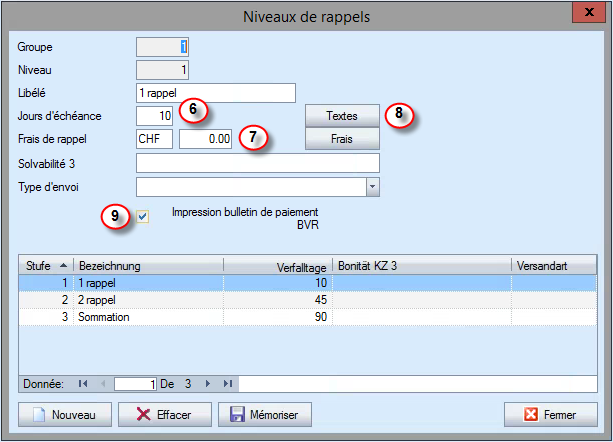Click the Verfalltage cell showing 90
The height and width of the screenshot is (442, 613).
[278, 317]
